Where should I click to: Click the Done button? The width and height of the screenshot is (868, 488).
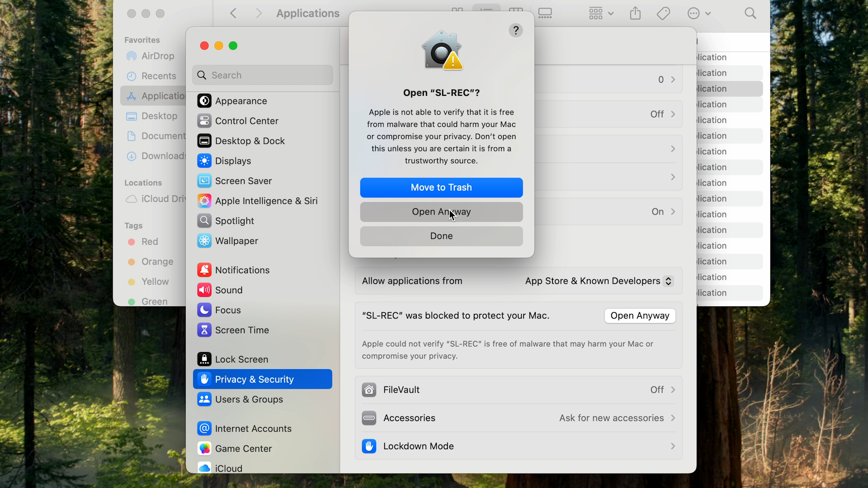pos(441,236)
